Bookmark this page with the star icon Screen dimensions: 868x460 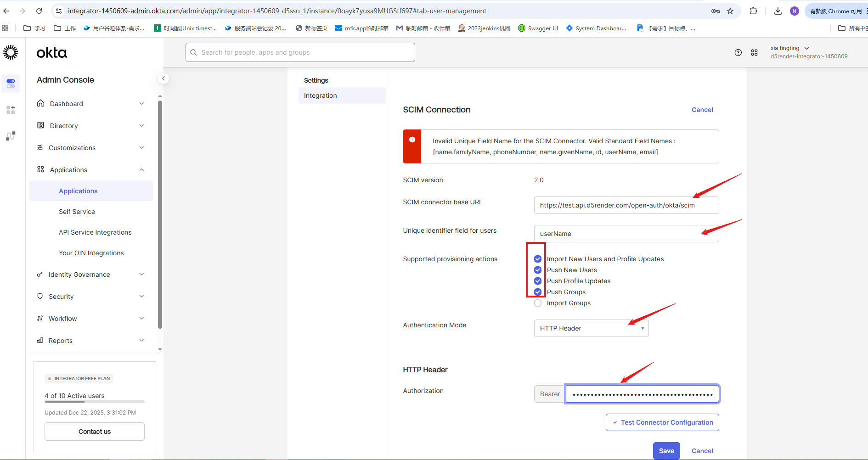pyautogui.click(x=730, y=11)
